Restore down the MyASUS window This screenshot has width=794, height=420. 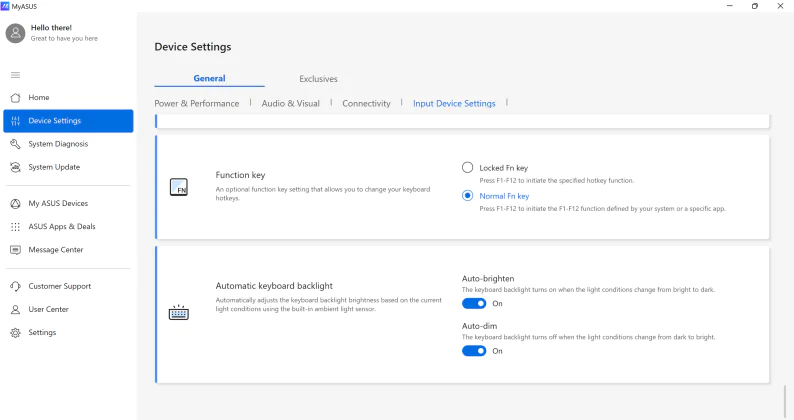755,6
